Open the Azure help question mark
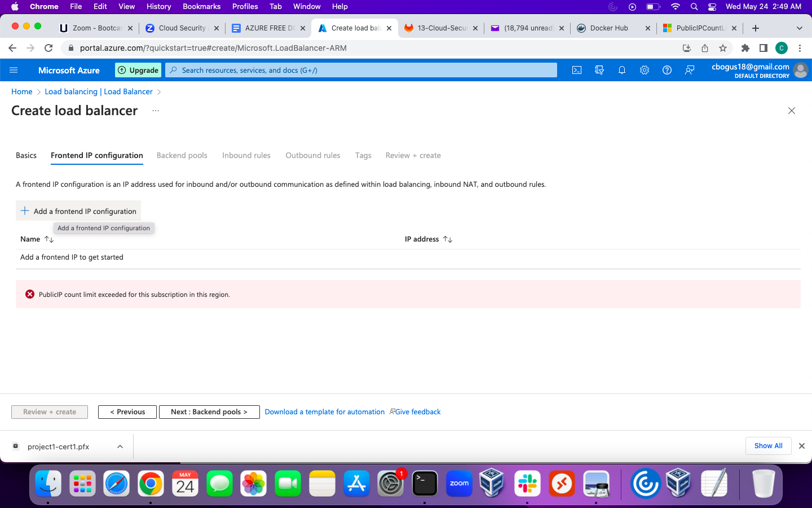 pyautogui.click(x=667, y=70)
